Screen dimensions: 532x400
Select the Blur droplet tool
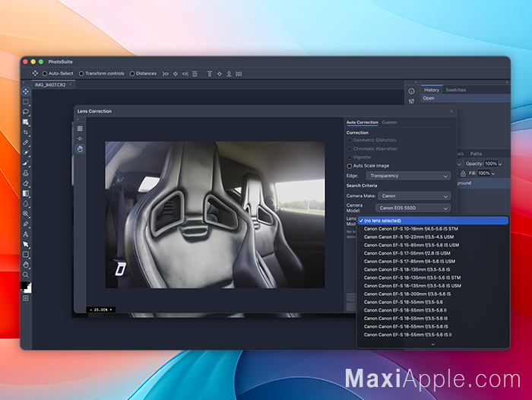click(x=26, y=204)
